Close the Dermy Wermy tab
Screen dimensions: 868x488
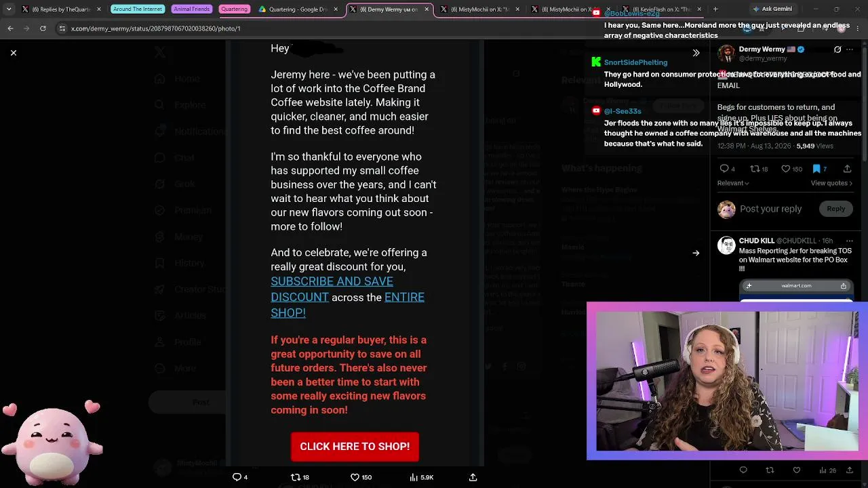point(427,9)
